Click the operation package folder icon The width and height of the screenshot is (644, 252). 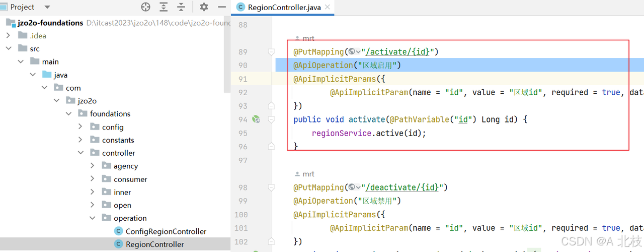coord(106,218)
